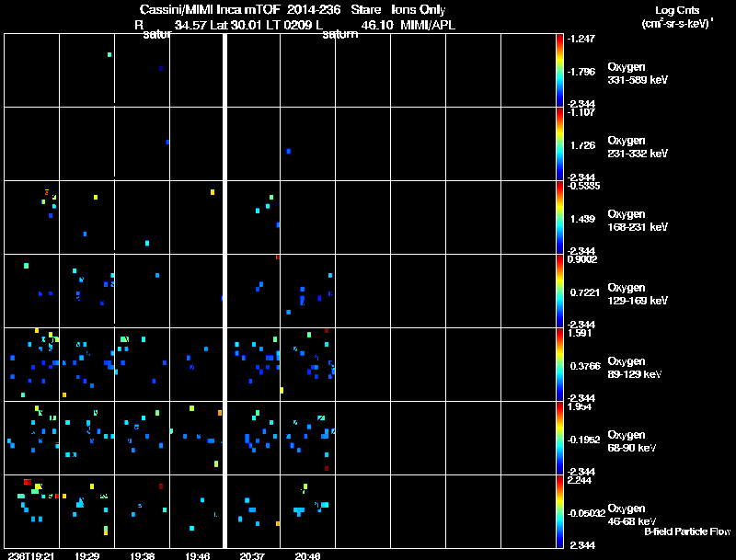The image size is (736, 560).
Task: Click the '-1.796' scale midpoint value
Action: [x=581, y=72]
